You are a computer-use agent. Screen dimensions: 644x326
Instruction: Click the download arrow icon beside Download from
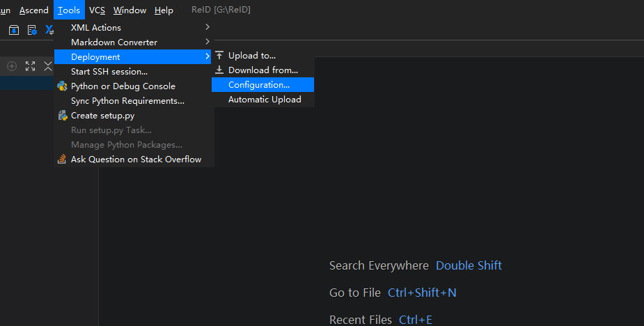[219, 70]
